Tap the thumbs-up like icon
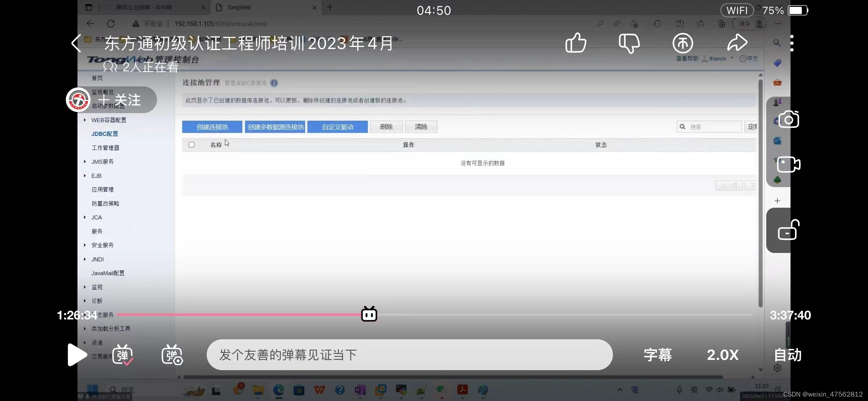This screenshot has height=401, width=868. [576, 43]
